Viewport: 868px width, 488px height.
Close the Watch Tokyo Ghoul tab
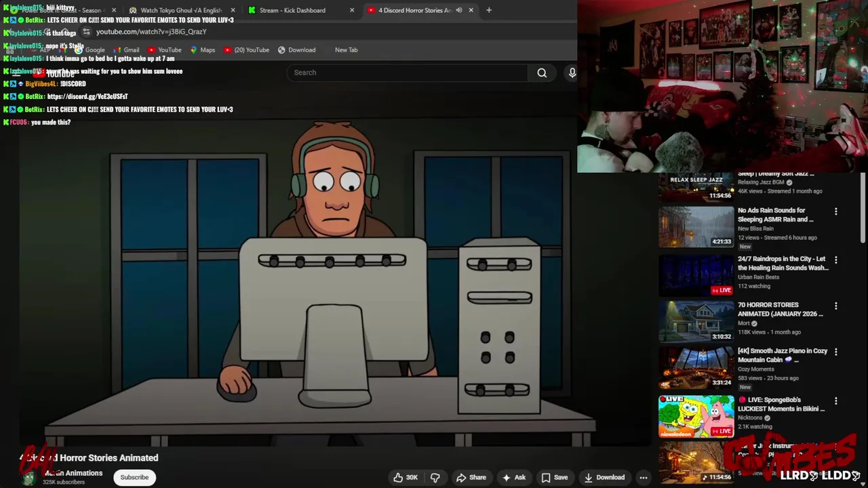[233, 10]
